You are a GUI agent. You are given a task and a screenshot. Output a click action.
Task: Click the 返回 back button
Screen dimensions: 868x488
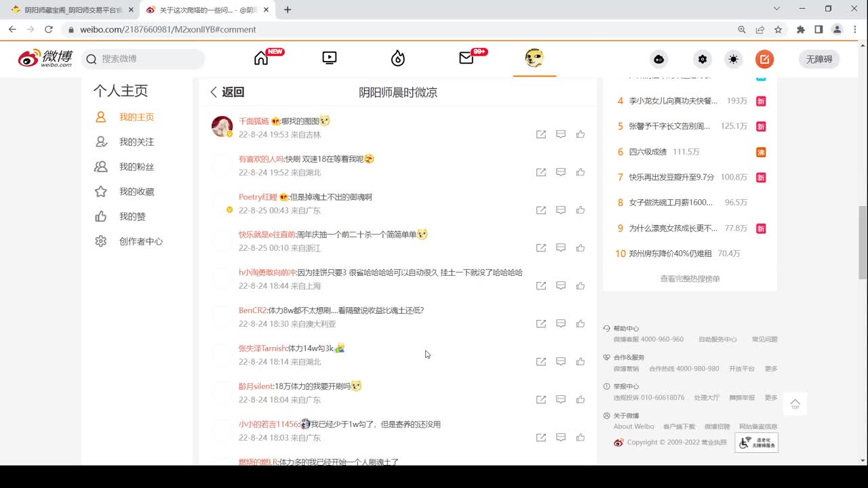pos(227,91)
